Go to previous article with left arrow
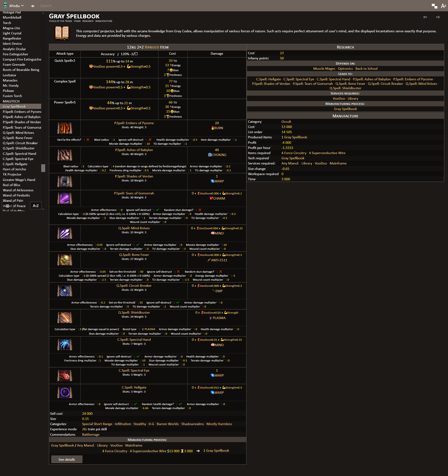 (x=425, y=17)
